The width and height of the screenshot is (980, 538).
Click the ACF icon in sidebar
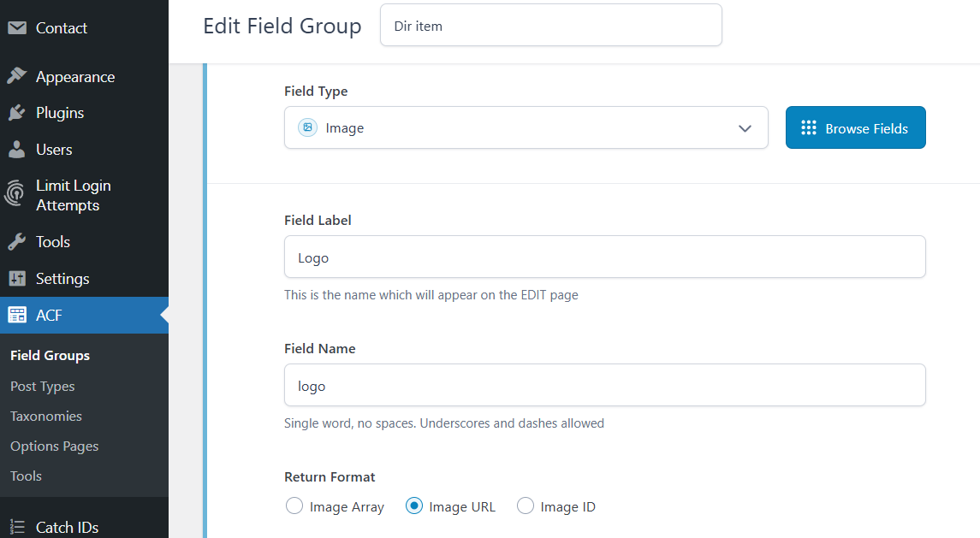click(x=17, y=316)
